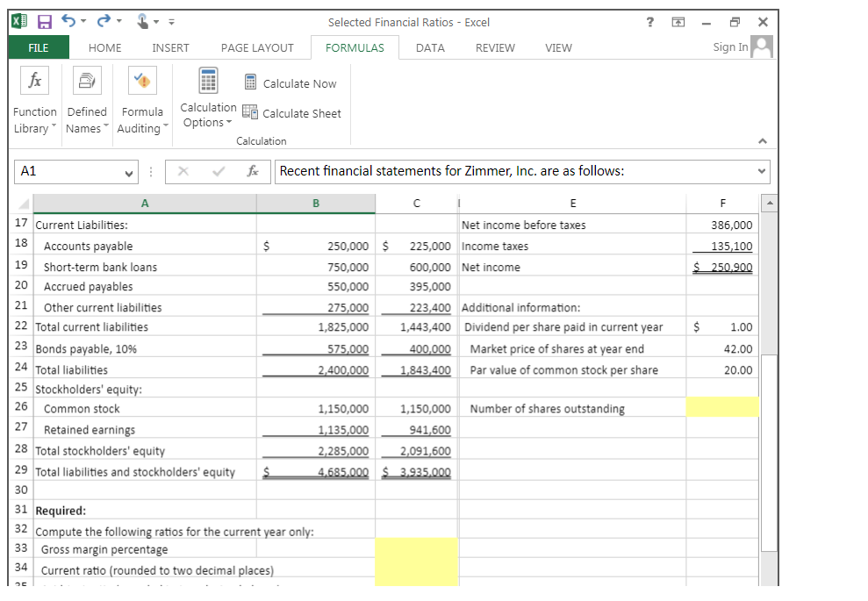Select the 135,100 income taxes cell
This screenshot has height=601, width=868.
pyautogui.click(x=722, y=246)
